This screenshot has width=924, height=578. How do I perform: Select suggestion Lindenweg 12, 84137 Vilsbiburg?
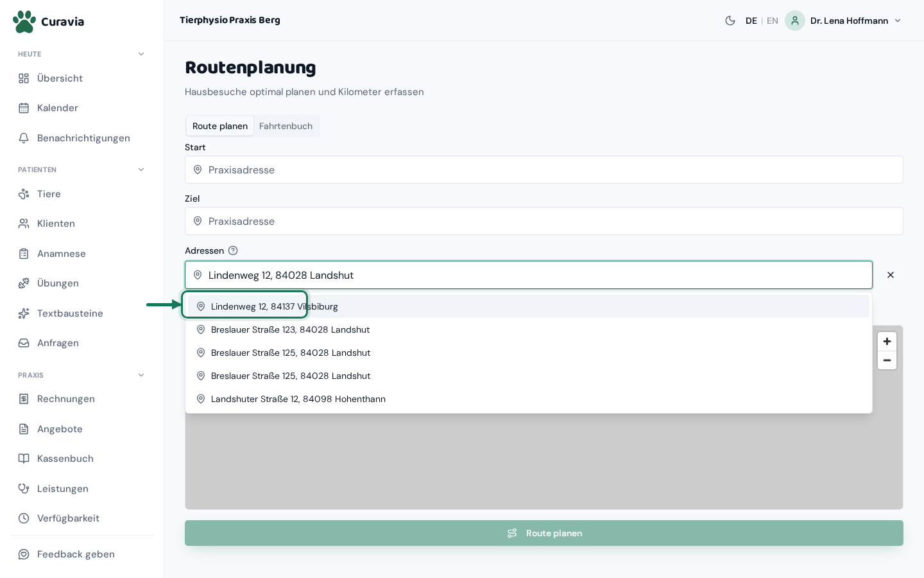point(529,306)
